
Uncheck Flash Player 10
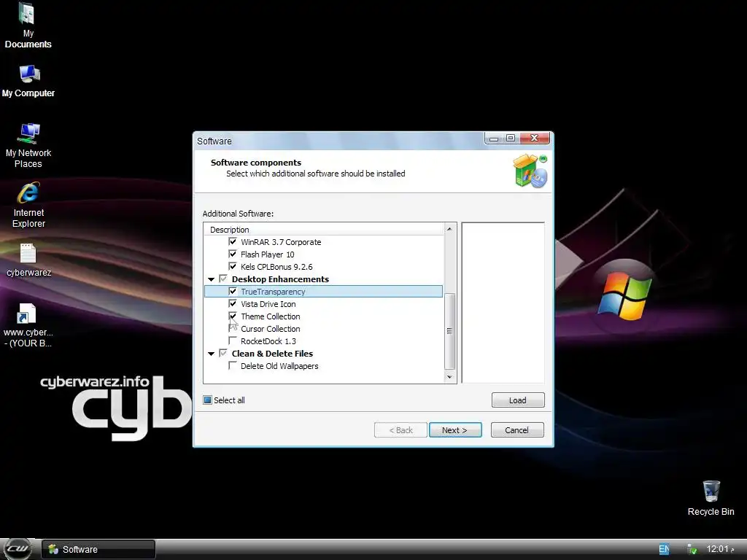pyautogui.click(x=233, y=254)
